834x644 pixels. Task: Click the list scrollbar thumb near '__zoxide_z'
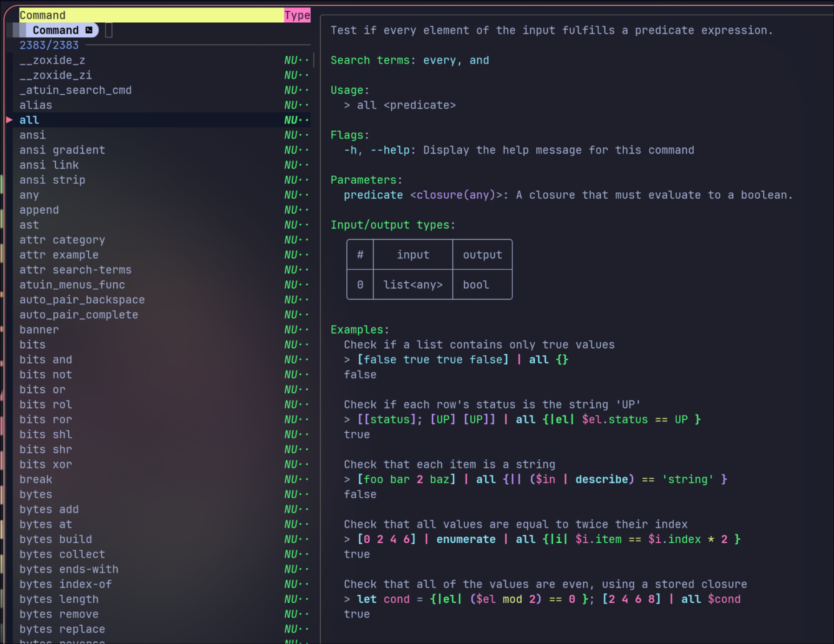(x=314, y=60)
